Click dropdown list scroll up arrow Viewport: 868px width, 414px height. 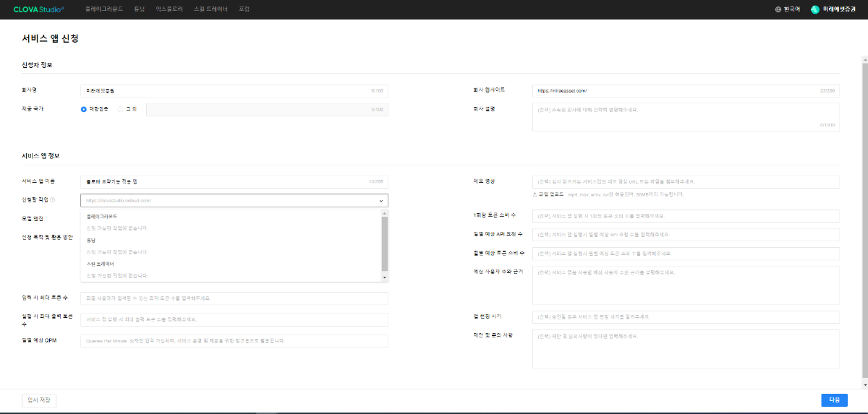tap(385, 213)
